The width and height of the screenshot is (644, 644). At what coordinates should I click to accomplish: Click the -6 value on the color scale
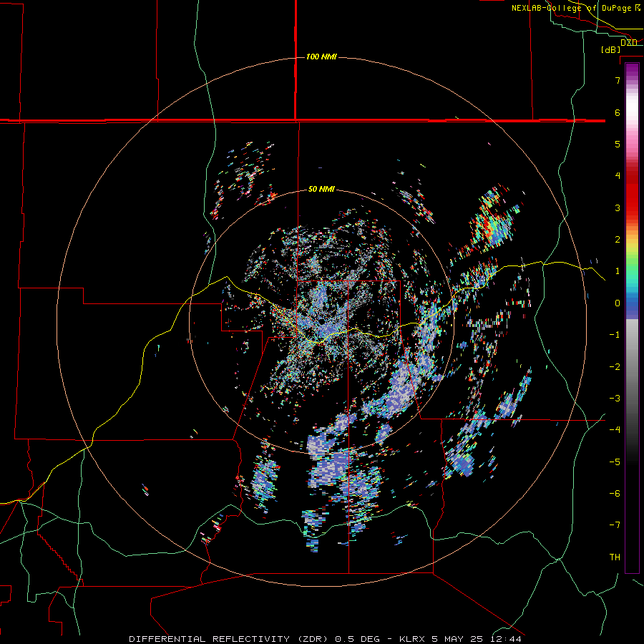[x=615, y=494]
